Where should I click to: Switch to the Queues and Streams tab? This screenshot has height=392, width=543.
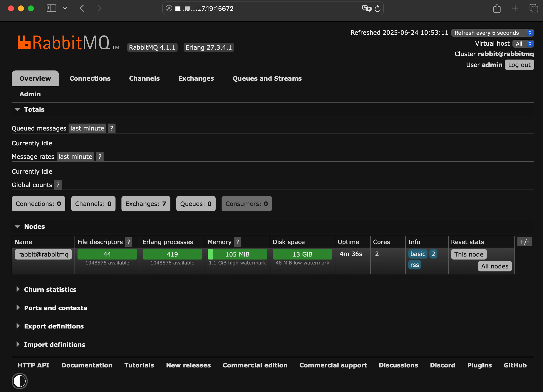[x=267, y=78]
